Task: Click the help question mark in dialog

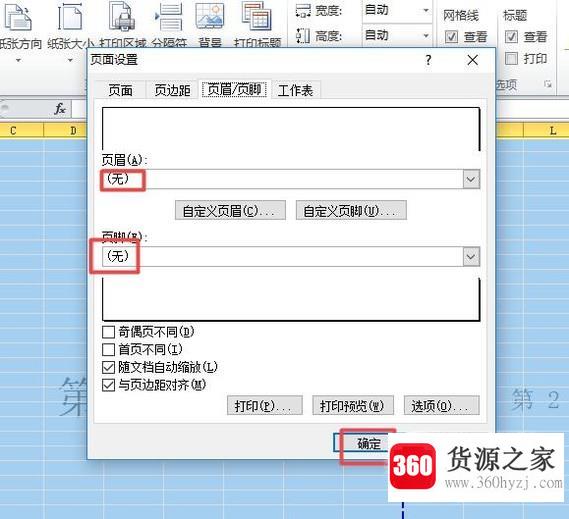Action: coord(428,60)
